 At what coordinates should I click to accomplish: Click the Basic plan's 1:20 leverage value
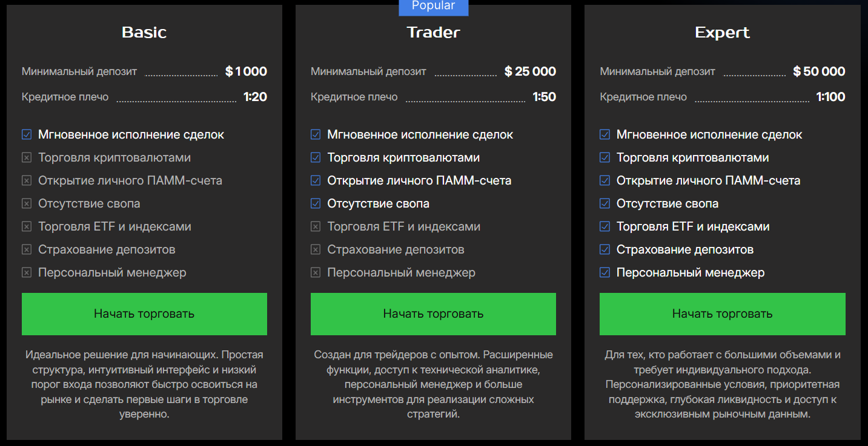(x=255, y=97)
